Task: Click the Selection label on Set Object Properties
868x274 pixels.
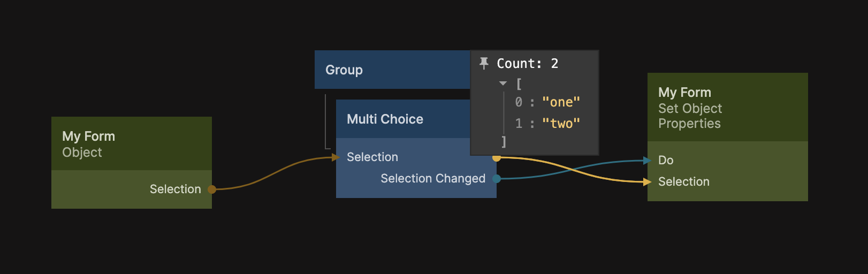Action: [683, 182]
